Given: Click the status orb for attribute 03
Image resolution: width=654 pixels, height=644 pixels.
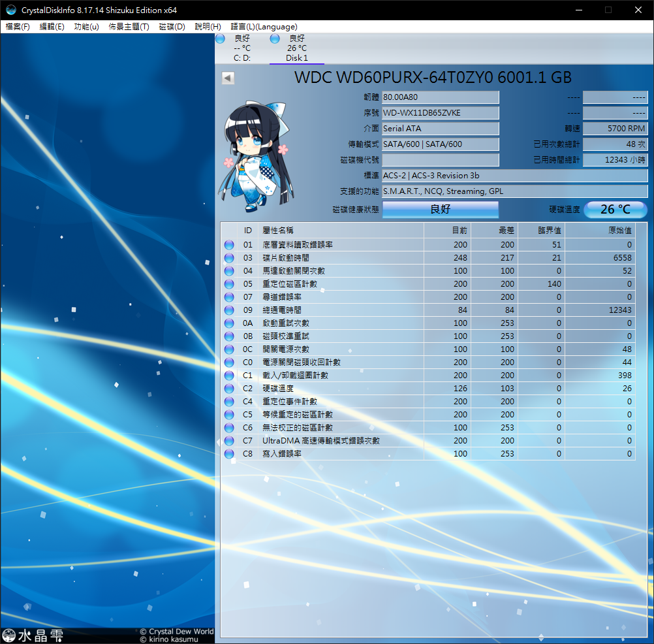Looking at the screenshot, I should pyautogui.click(x=229, y=258).
